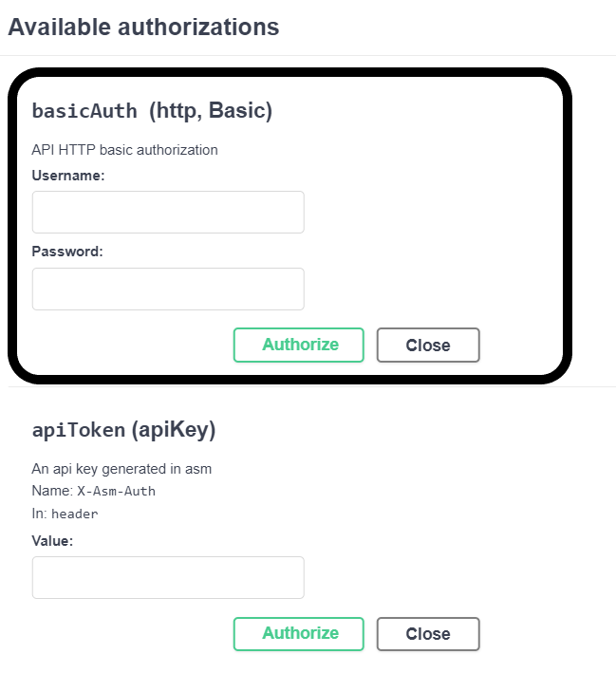Click the Username label
Image resolution: width=616 pixels, height=673 pixels.
[x=68, y=176]
